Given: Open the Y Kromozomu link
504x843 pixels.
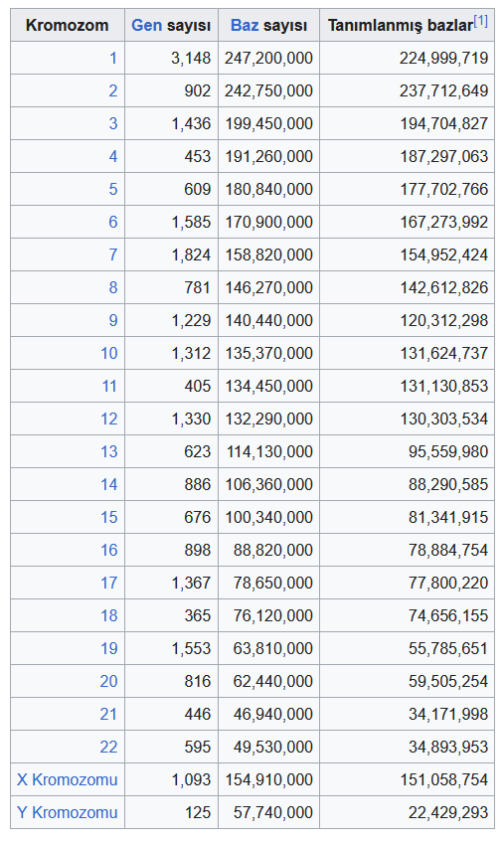Looking at the screenshot, I should 68,812.
